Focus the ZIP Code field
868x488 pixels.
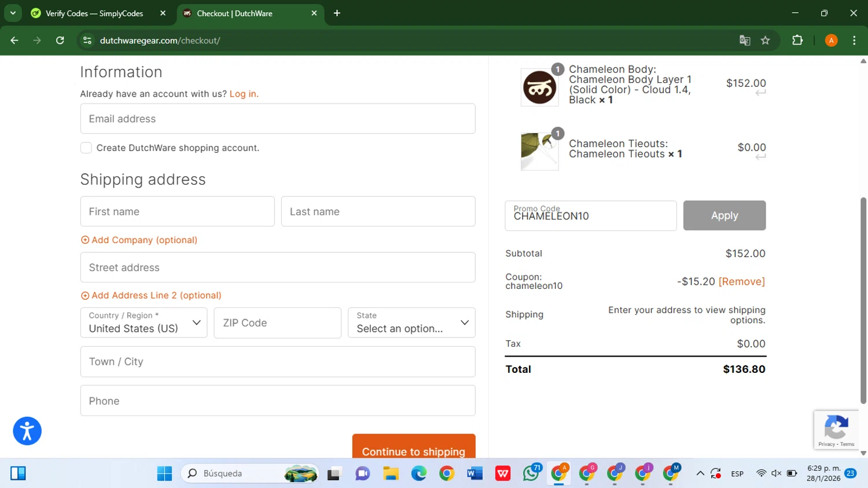(x=278, y=322)
